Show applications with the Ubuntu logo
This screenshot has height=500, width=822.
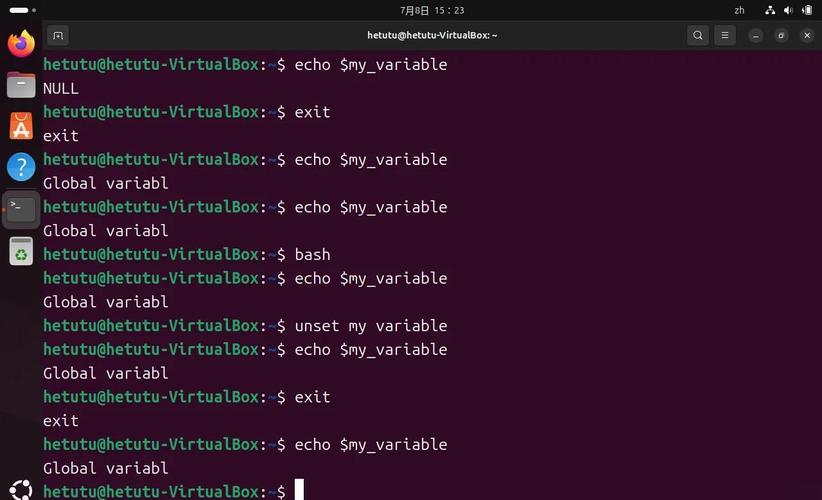pyautogui.click(x=21, y=490)
